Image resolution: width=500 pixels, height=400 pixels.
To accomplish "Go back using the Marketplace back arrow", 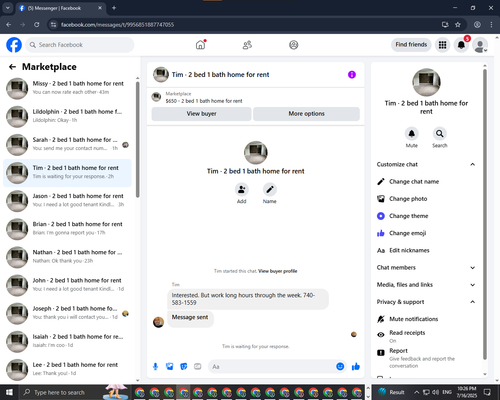I will click(12, 67).
